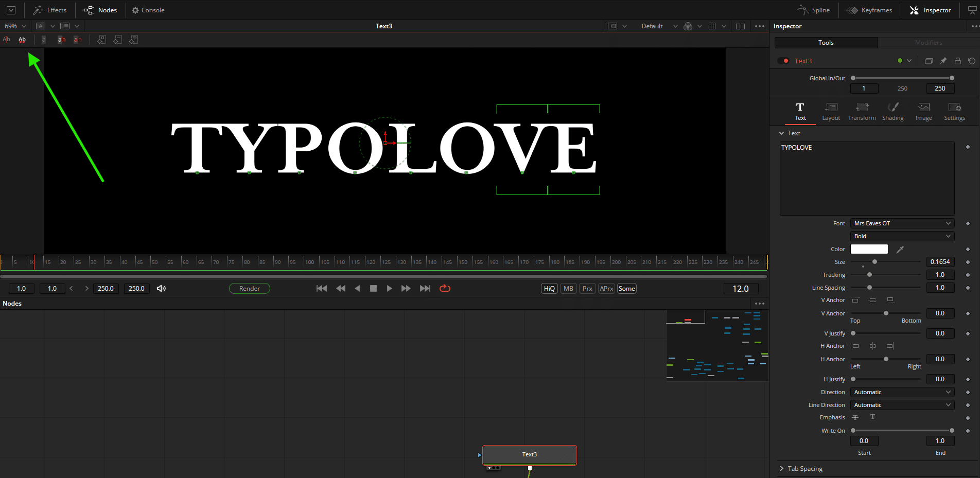Open the Keyframes panel
This screenshot has height=478, width=980.
coord(870,10)
